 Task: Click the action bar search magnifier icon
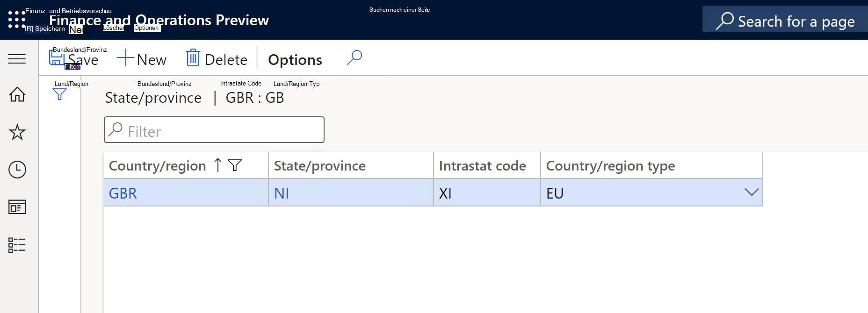click(354, 58)
